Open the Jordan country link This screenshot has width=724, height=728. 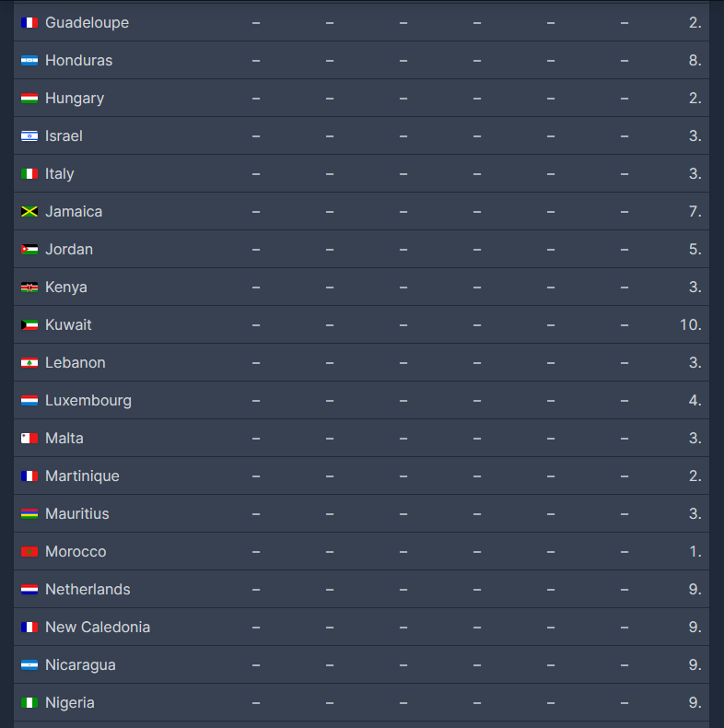click(69, 250)
